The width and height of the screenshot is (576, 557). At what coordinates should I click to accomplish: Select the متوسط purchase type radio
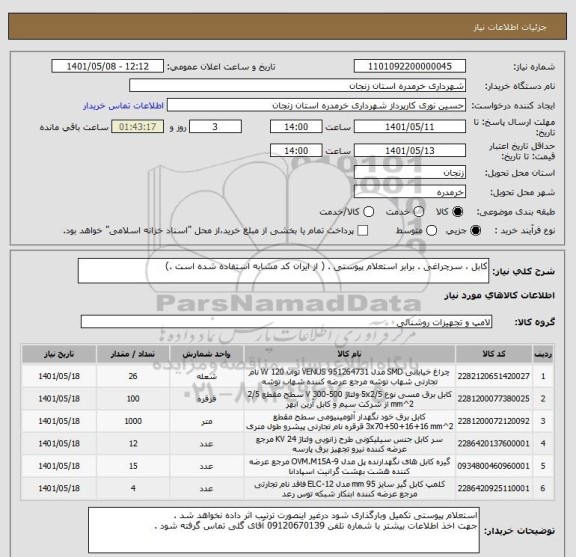point(431,231)
